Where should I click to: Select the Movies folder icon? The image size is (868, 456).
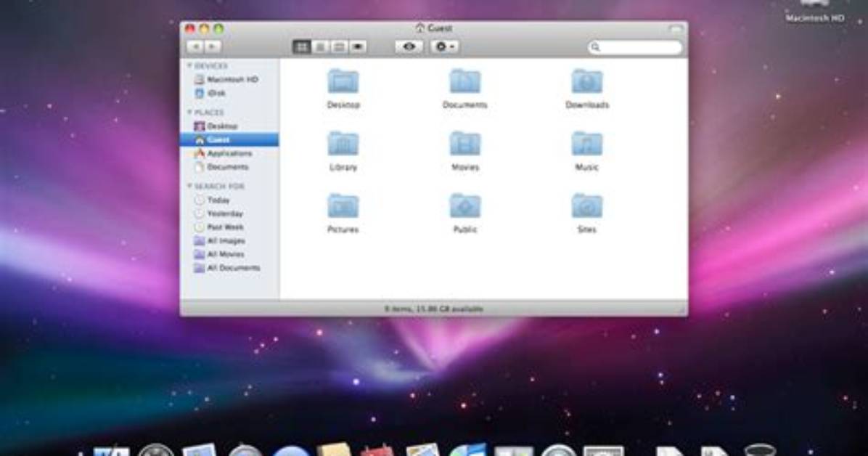point(465,144)
